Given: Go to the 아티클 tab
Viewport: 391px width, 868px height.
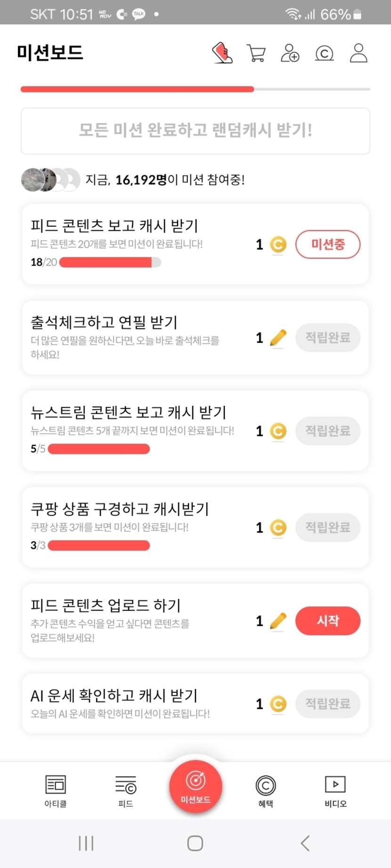Looking at the screenshot, I should [x=56, y=791].
